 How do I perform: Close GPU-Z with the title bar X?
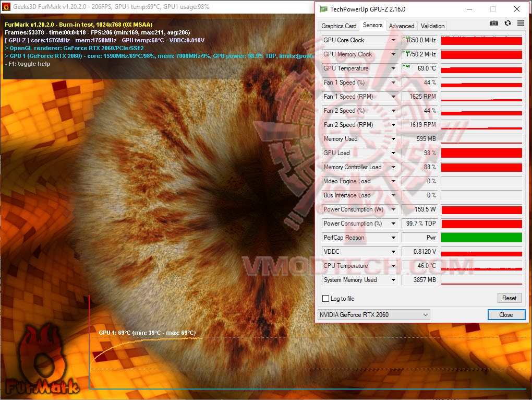517,9
